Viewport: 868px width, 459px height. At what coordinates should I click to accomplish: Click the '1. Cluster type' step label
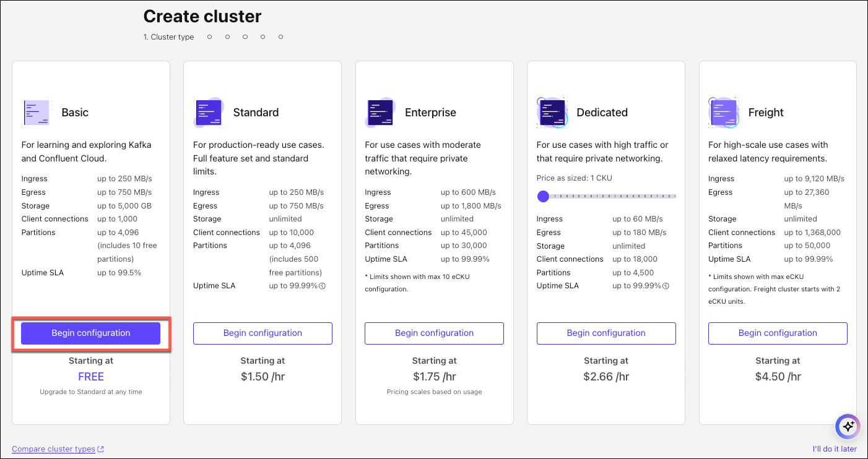coord(168,37)
